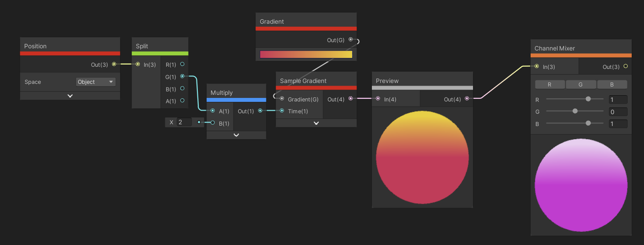Expand the Multiply node preview chevron
This screenshot has width=644, height=245.
(236, 135)
